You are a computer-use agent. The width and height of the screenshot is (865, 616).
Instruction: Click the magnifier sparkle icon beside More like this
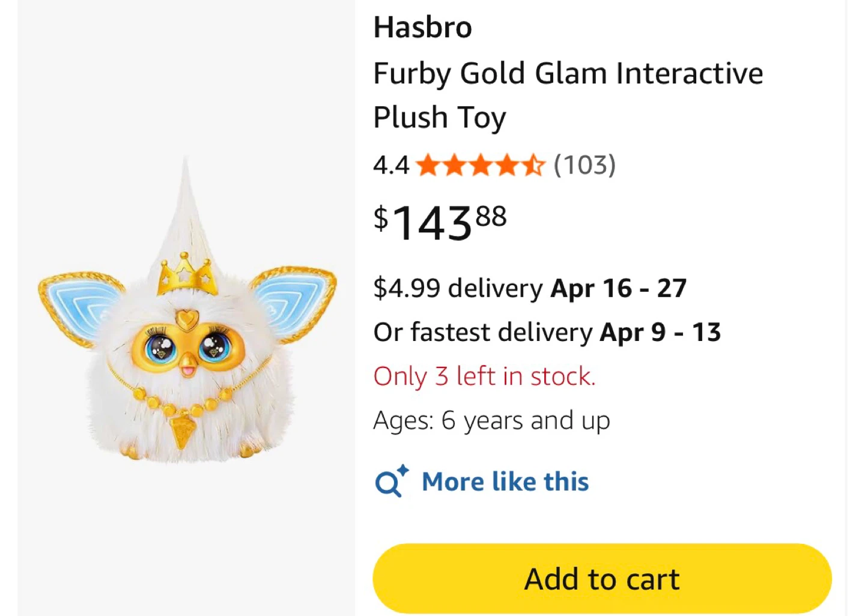pos(392,482)
